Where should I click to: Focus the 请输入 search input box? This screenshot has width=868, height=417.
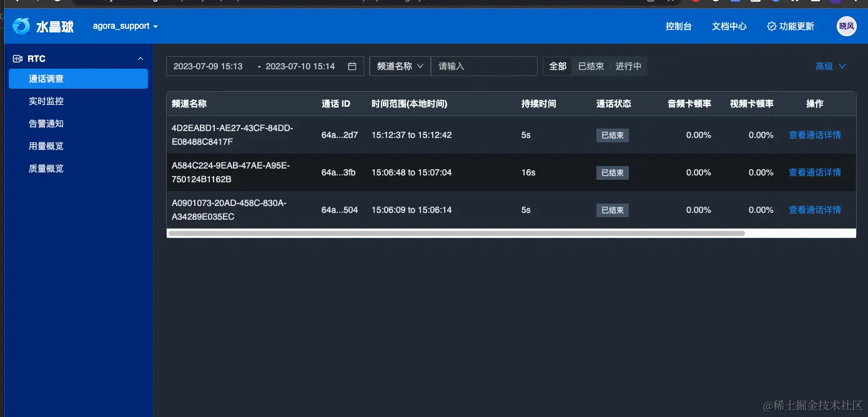[484, 66]
